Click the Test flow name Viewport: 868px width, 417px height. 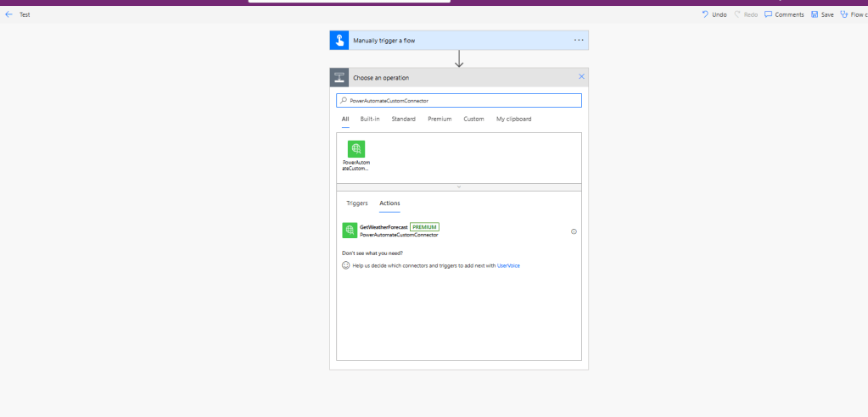tap(25, 15)
